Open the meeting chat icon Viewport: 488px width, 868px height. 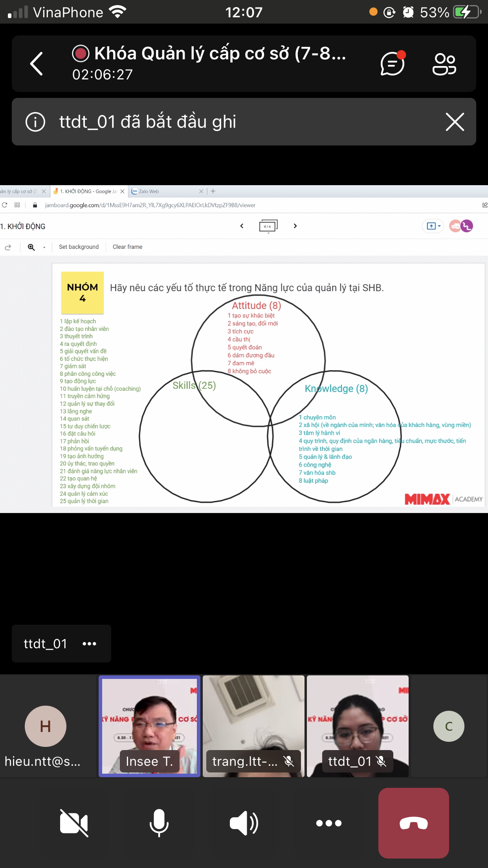click(393, 63)
